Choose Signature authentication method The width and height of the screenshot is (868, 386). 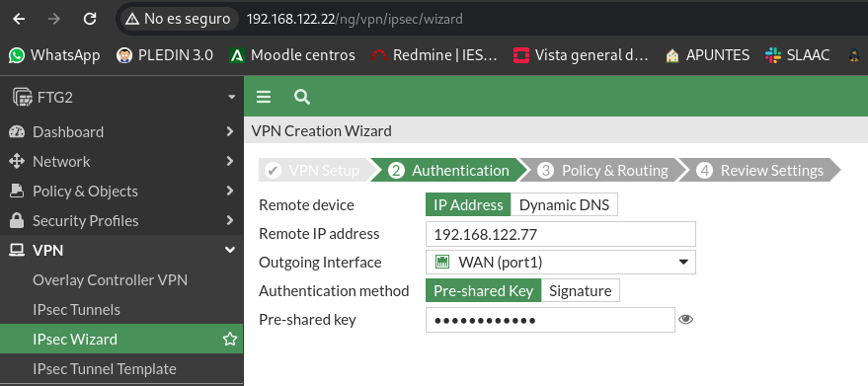pyautogui.click(x=580, y=291)
